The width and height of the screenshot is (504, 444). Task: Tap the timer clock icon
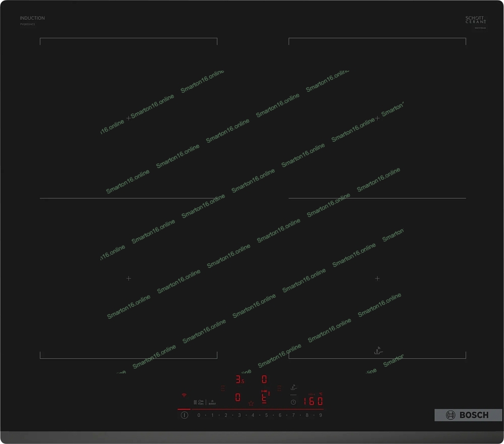pos(293,402)
